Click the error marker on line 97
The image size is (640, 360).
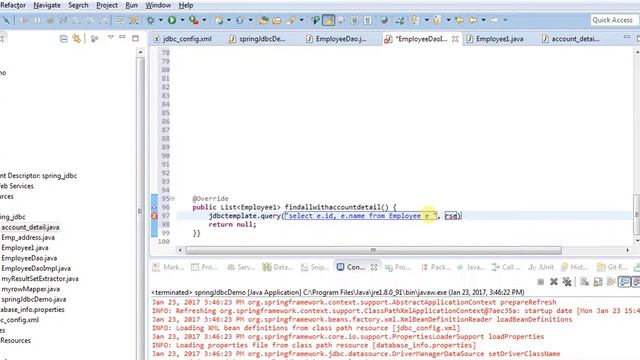[154, 216]
